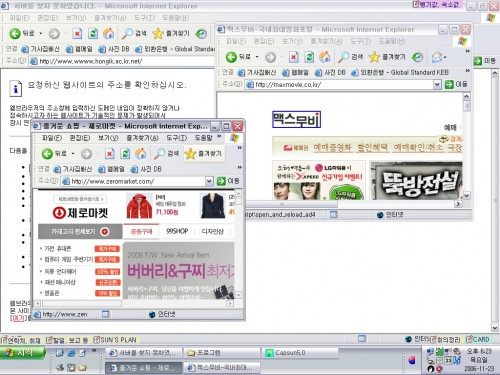The width and height of the screenshot is (500, 375).
Task: Expand address dropdown in Maxmovie window
Action: coord(437,84)
